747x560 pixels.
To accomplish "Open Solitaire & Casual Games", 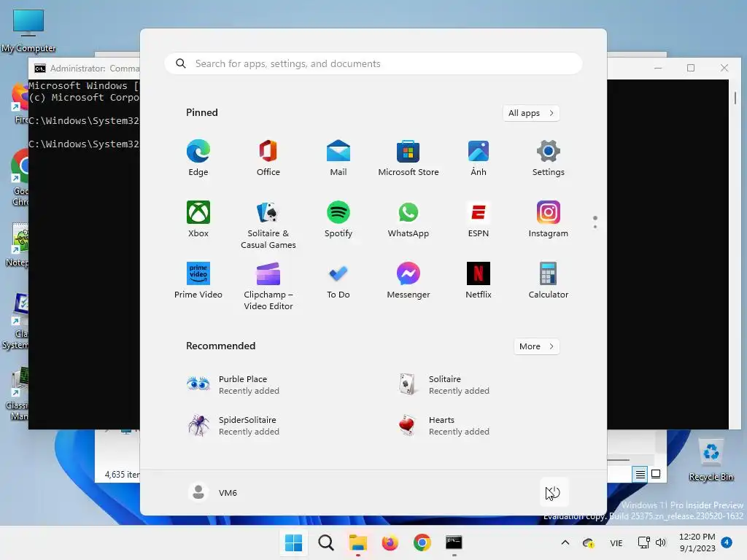I will pos(268,225).
